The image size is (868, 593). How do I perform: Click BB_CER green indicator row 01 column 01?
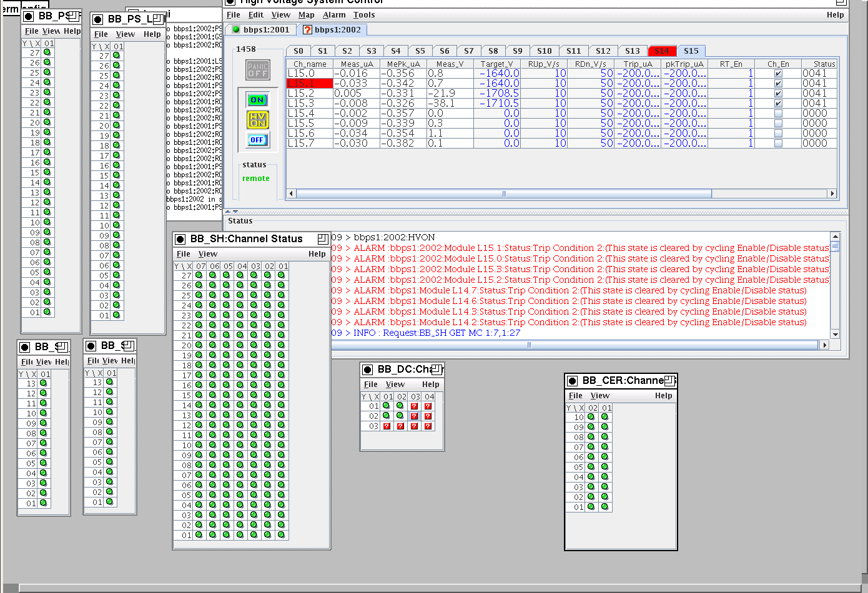point(605,507)
